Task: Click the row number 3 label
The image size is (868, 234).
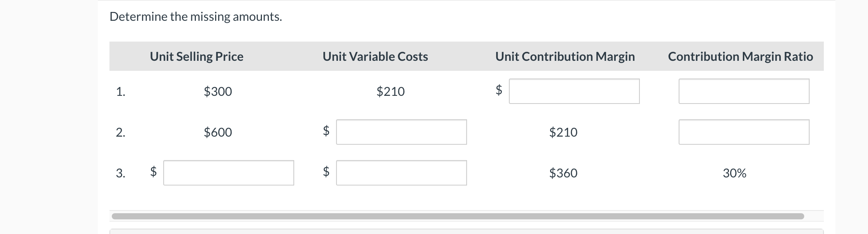Action: click(x=121, y=173)
